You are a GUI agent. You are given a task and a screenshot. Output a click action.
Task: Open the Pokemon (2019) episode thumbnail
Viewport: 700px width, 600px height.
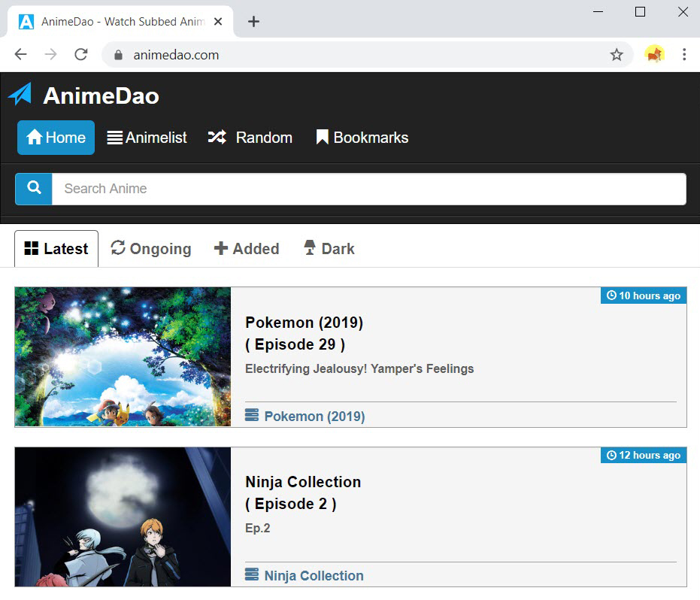tap(123, 356)
